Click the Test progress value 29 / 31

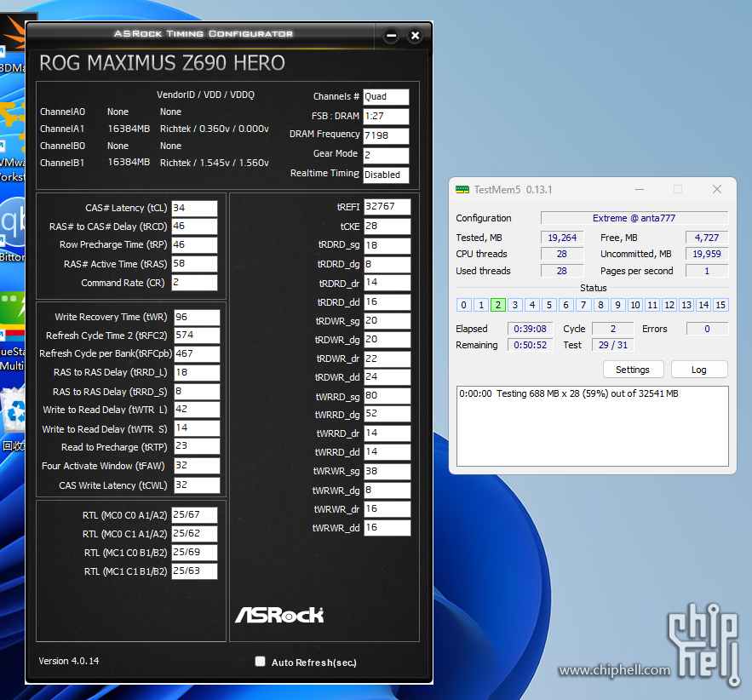(613, 345)
